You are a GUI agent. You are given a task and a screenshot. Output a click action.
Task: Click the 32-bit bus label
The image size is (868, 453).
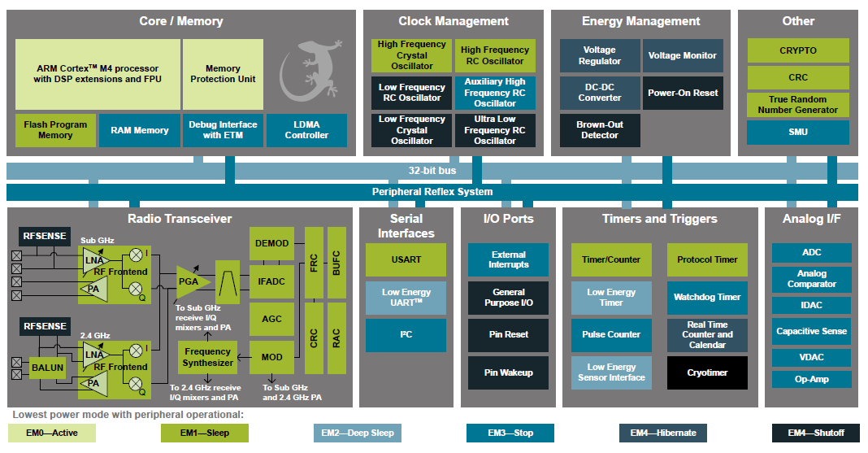[x=432, y=171]
